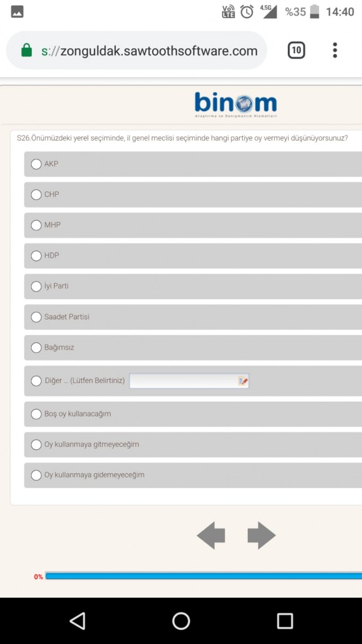Tap the next arrow survey button
362x644 pixels.
click(261, 535)
